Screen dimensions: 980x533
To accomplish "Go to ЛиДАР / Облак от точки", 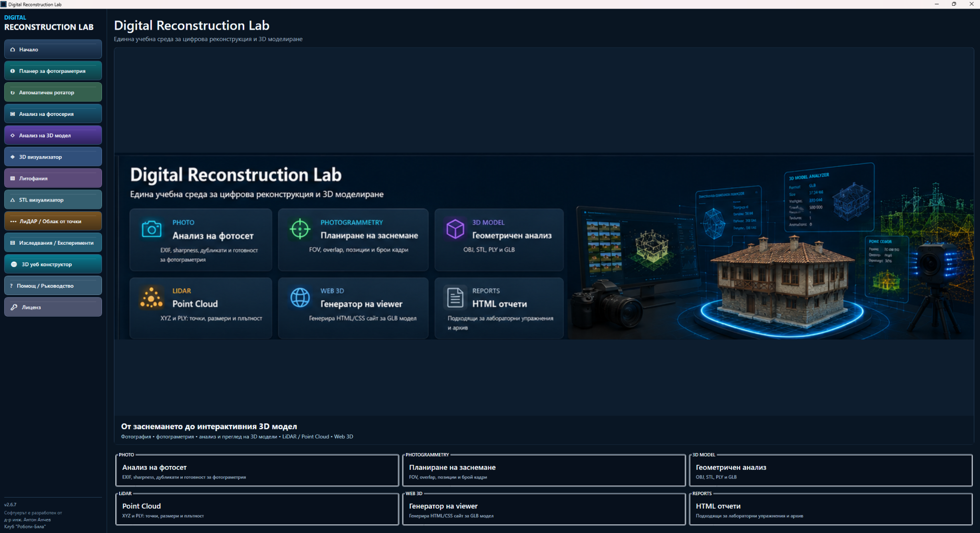I will [x=53, y=221].
